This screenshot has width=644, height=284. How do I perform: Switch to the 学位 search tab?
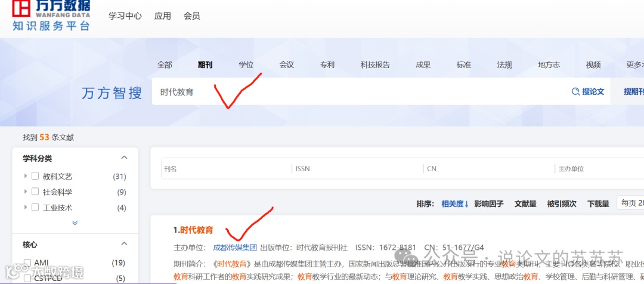point(246,64)
